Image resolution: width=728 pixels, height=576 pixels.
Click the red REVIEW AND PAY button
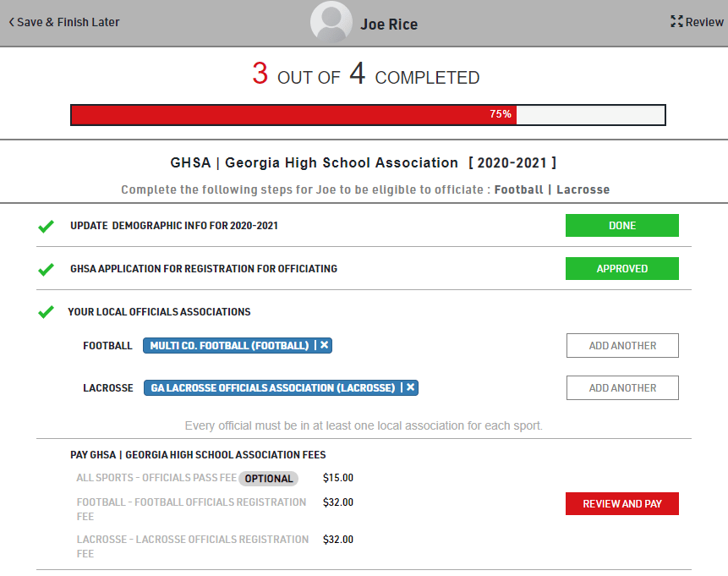(621, 503)
